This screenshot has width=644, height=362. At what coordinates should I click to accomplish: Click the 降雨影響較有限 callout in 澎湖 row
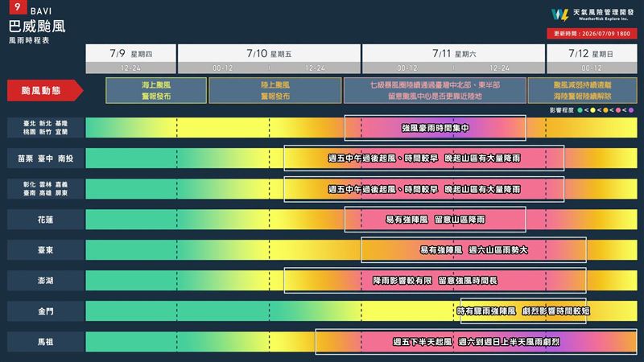435,280
